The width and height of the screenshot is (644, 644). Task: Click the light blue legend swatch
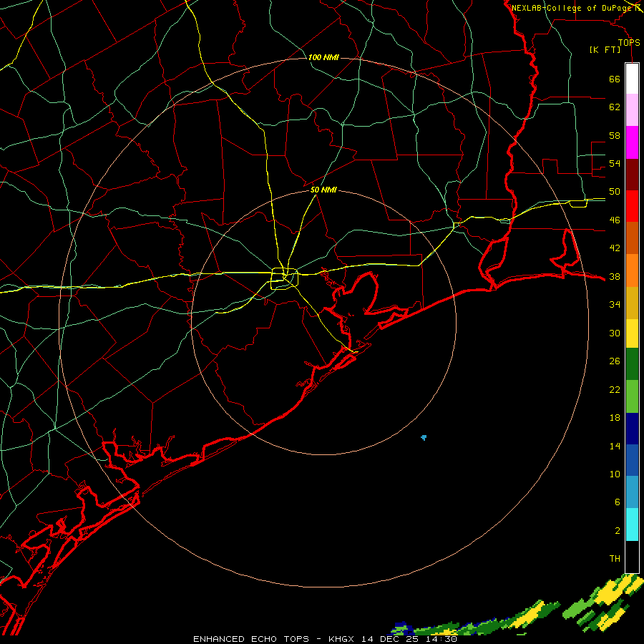coord(632,492)
